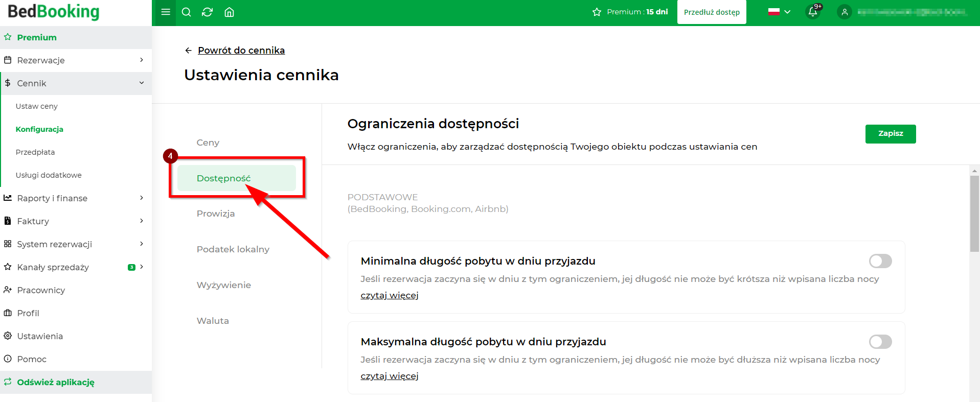Open search with the magnifier icon
The width and height of the screenshot is (980, 402).
pyautogui.click(x=187, y=12)
